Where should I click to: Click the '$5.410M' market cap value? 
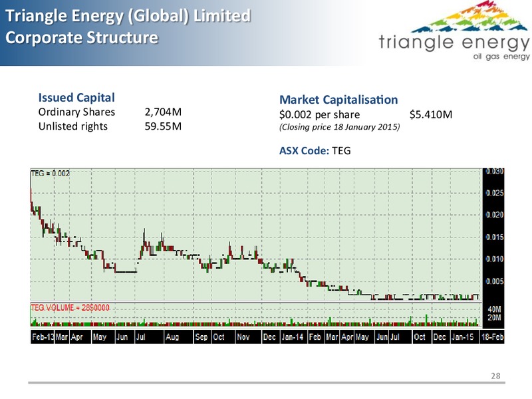(x=431, y=114)
